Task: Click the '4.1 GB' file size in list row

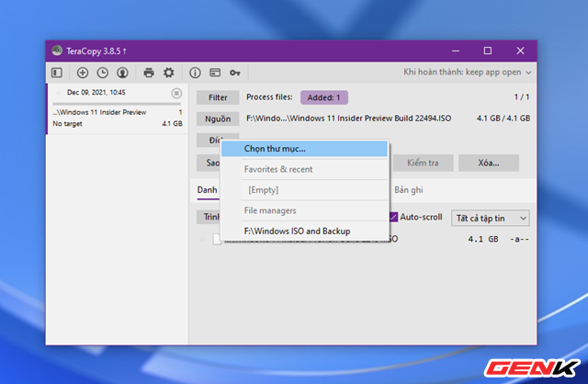Action: coord(483,239)
